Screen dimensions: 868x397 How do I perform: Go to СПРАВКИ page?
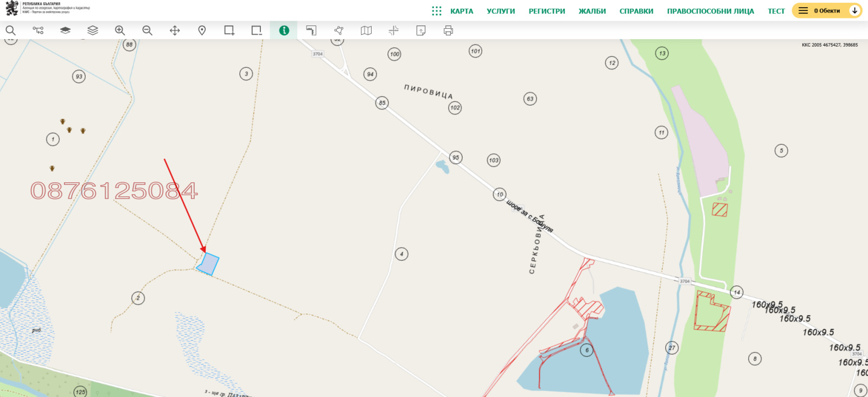(x=636, y=11)
